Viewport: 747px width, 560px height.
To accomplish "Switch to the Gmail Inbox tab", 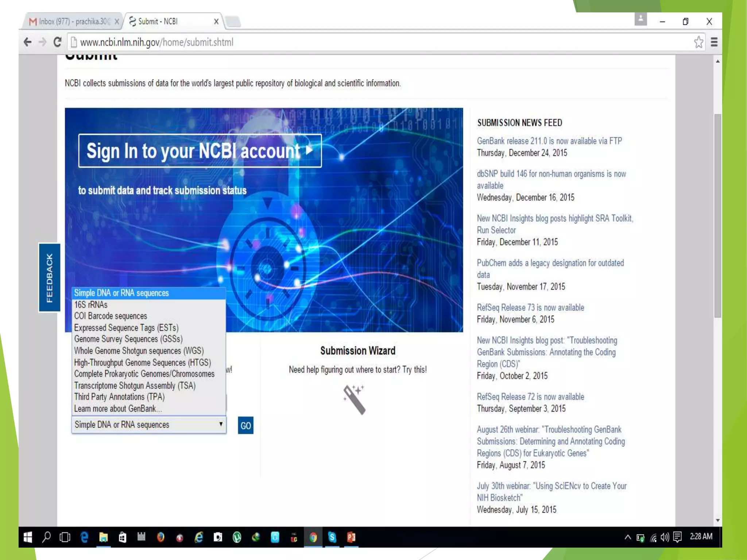I will (73, 22).
